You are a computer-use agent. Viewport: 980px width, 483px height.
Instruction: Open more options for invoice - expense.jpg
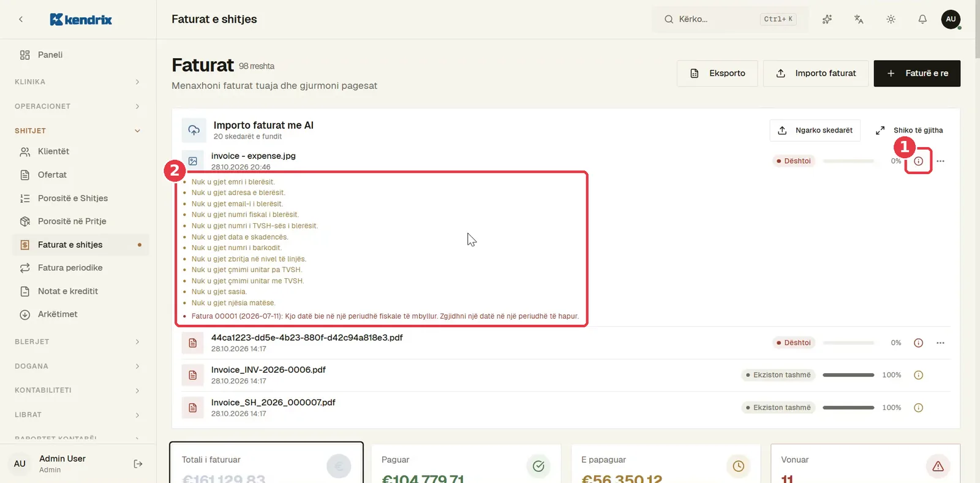coord(940,161)
